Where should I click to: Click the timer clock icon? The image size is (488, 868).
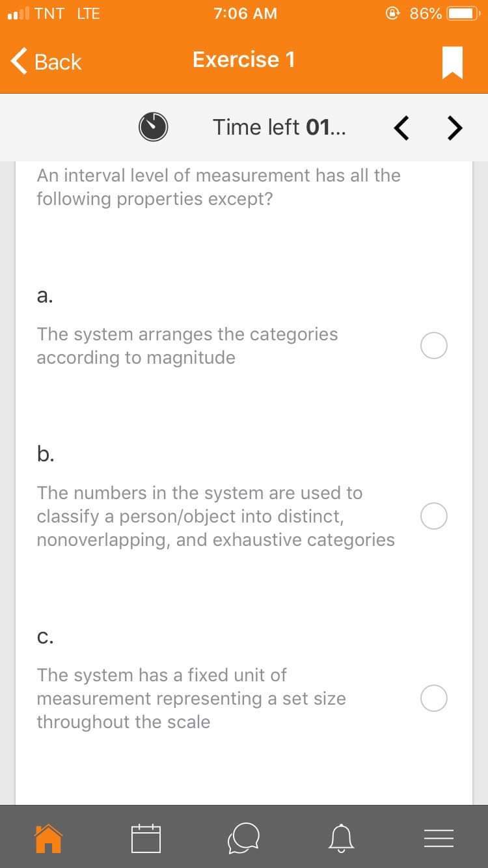(x=154, y=127)
